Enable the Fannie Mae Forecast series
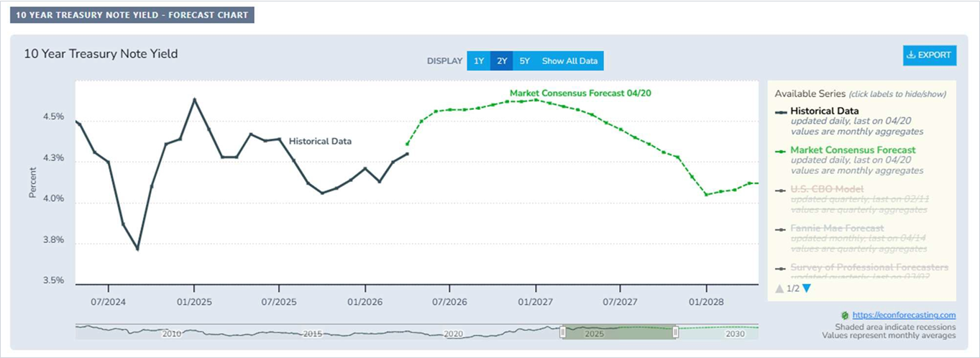Screen dimensions: 980x358 coord(837,228)
